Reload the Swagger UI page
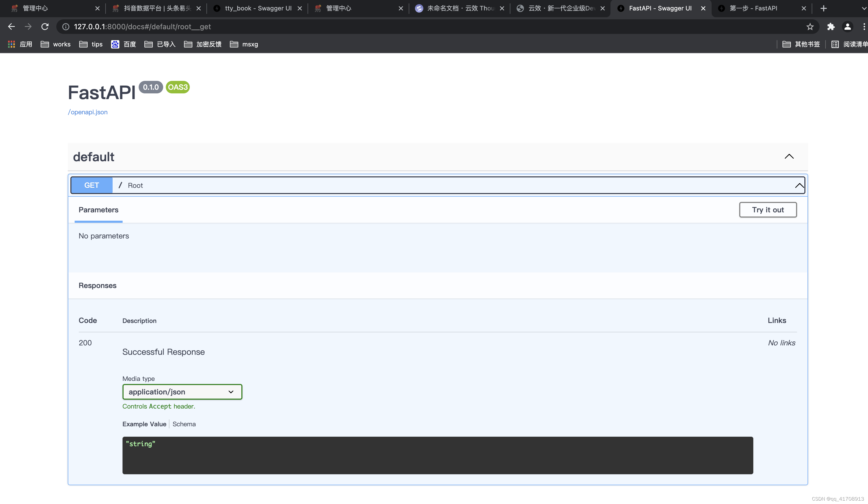The width and height of the screenshot is (868, 504). tap(45, 27)
